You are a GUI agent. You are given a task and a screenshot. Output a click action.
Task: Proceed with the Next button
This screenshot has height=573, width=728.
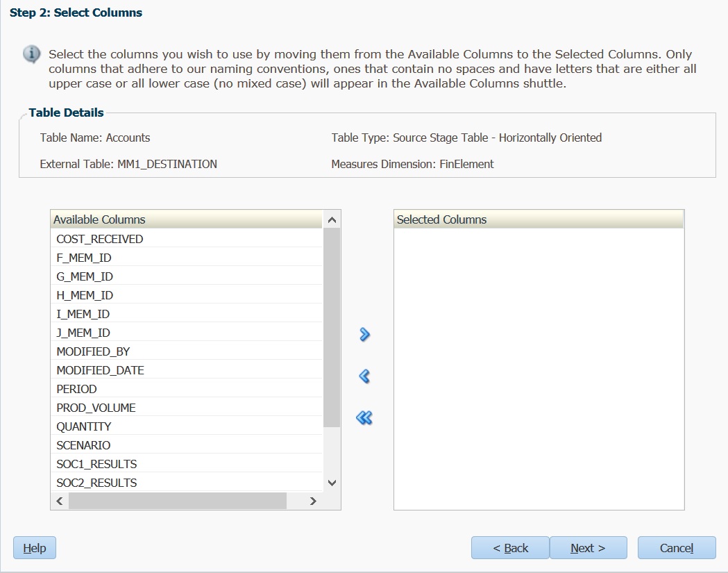coord(588,548)
